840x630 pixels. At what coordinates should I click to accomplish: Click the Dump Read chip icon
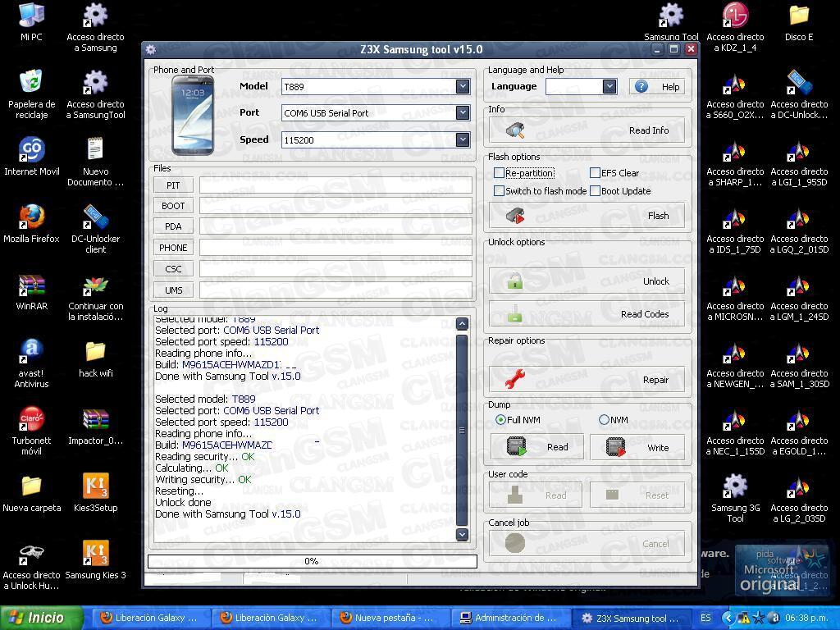[517, 446]
